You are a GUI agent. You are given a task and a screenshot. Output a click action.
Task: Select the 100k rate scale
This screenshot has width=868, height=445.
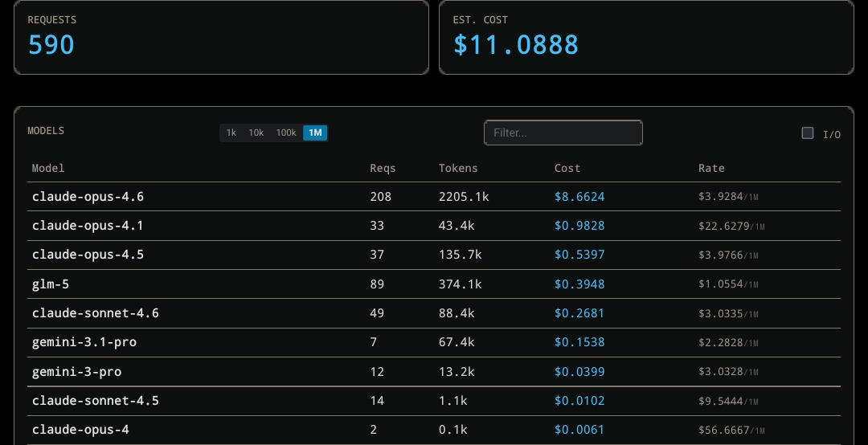pyautogui.click(x=286, y=133)
